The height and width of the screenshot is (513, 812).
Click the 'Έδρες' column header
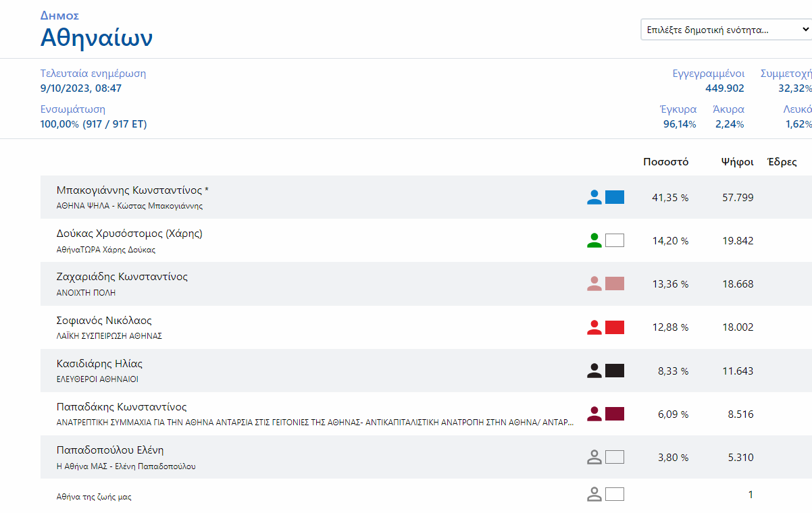tap(782, 162)
